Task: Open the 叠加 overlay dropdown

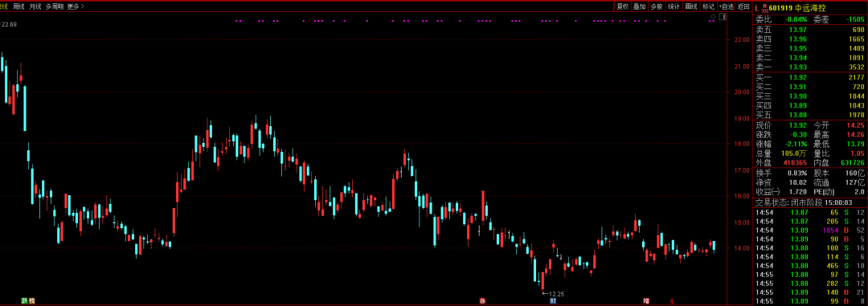Action: point(640,6)
